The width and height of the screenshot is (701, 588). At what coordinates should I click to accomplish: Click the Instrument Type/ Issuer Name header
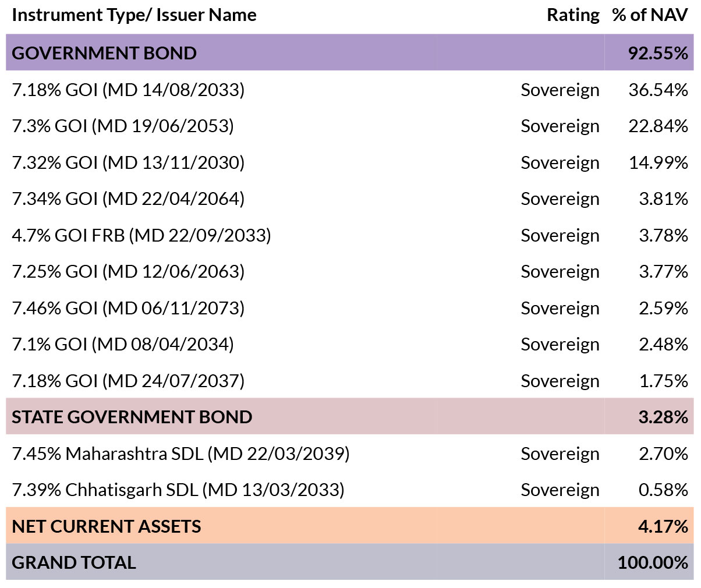click(x=134, y=15)
